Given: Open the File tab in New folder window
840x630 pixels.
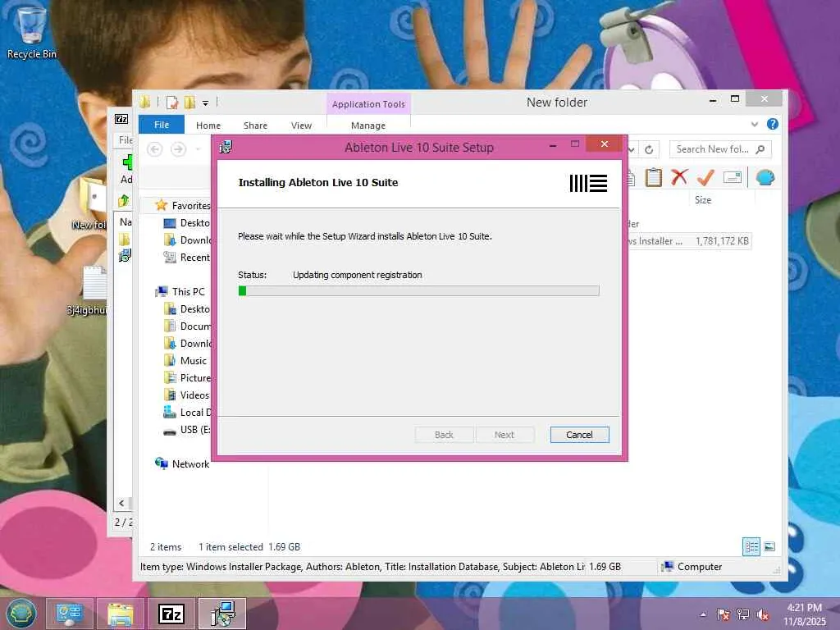Looking at the screenshot, I should (x=162, y=125).
